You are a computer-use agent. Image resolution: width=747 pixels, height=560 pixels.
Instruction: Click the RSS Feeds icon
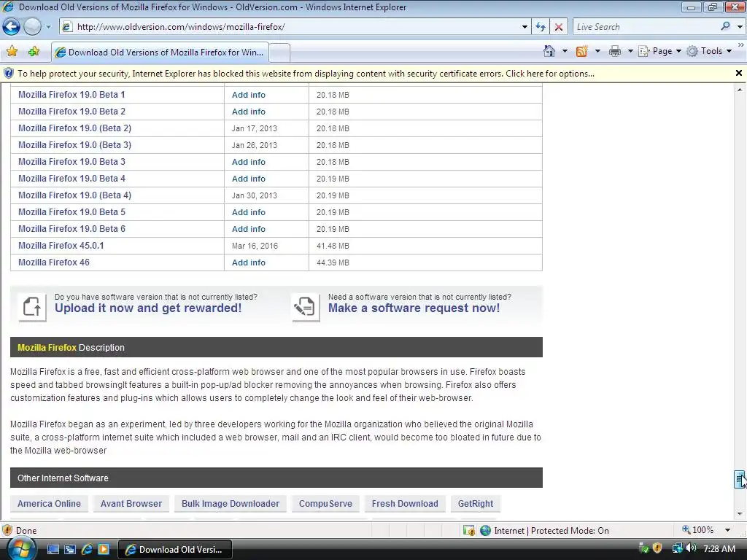pyautogui.click(x=581, y=51)
